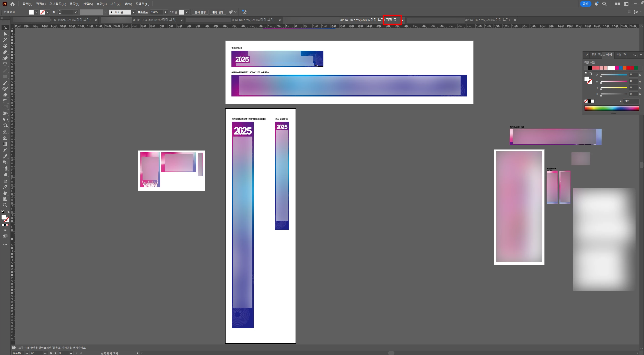Viewport: 644px width, 355px height.
Task: Swap fill and stroke in Color panel
Action: click(591, 74)
